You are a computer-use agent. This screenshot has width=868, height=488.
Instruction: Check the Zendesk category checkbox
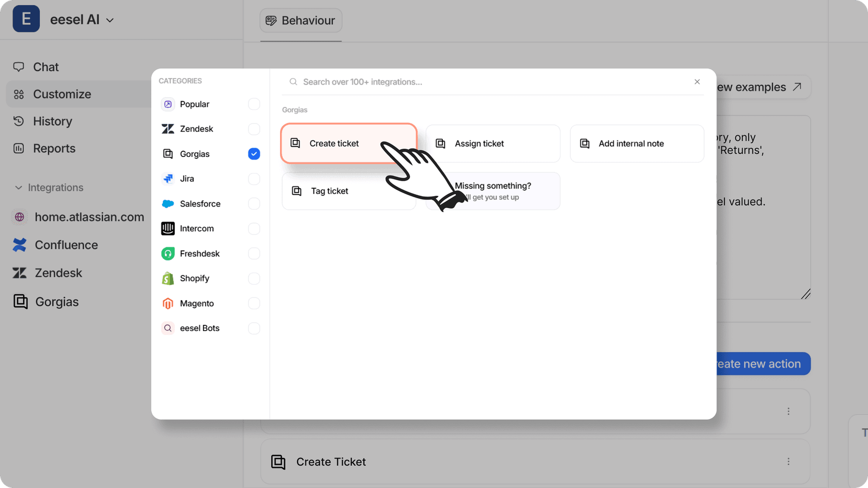click(254, 129)
